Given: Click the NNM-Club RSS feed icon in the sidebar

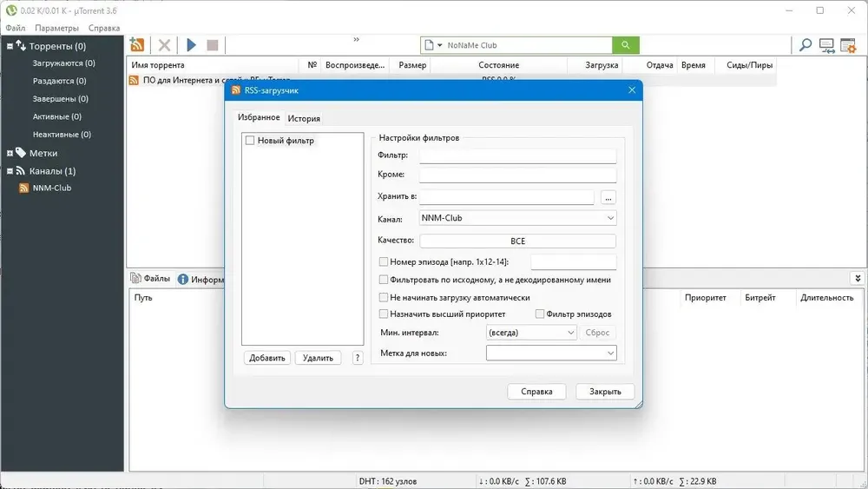Looking at the screenshot, I should [x=23, y=188].
